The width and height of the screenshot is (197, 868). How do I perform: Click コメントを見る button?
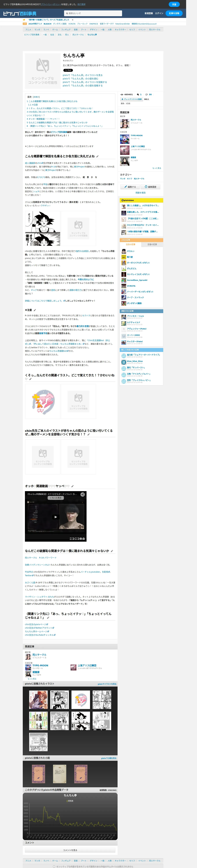[x=70, y=850]
